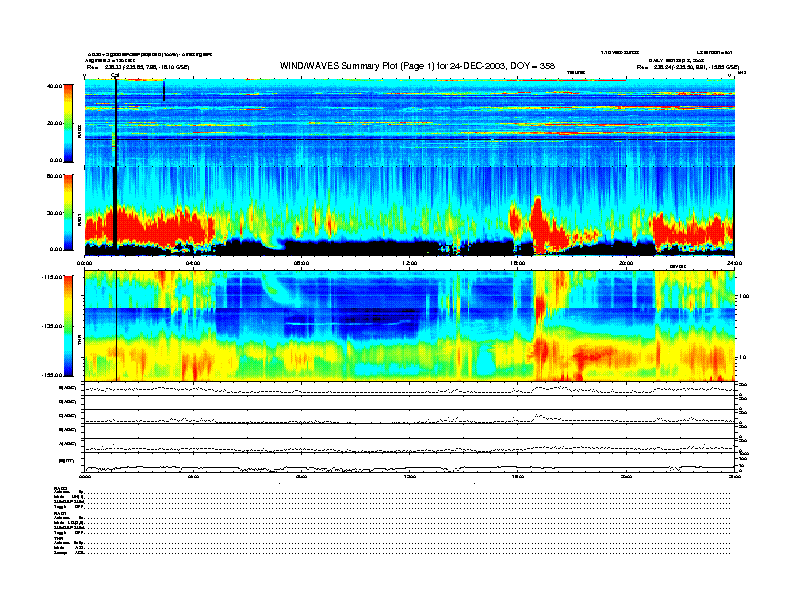The width and height of the screenshot is (792, 612).
Task: Click the RAD2 heading in the status listing
Action: 61,488
